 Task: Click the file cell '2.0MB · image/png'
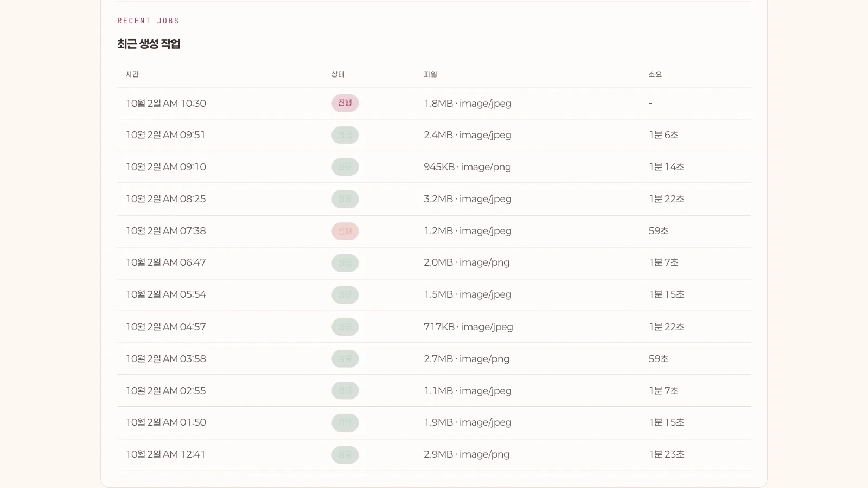coord(467,262)
